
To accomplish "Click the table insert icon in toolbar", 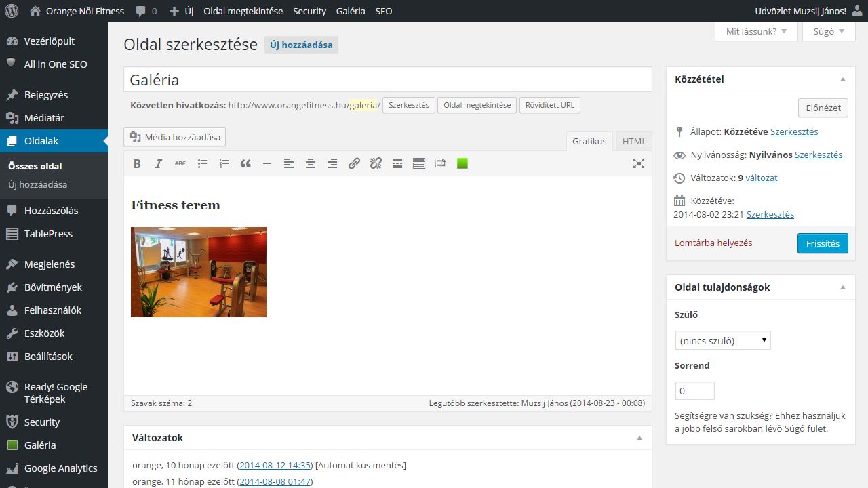I will [x=441, y=163].
